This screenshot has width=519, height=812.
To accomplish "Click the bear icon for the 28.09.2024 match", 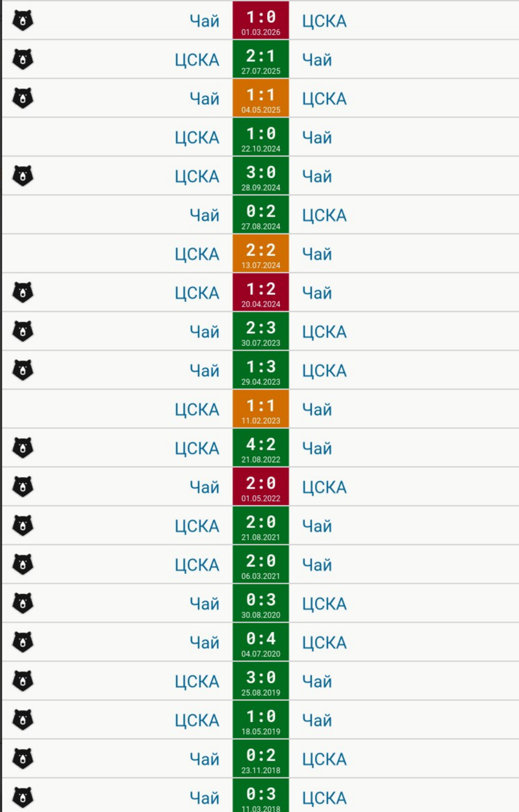I will click(23, 176).
